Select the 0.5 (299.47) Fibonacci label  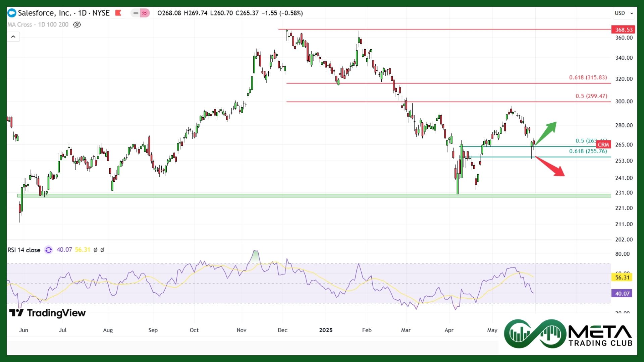click(x=591, y=96)
